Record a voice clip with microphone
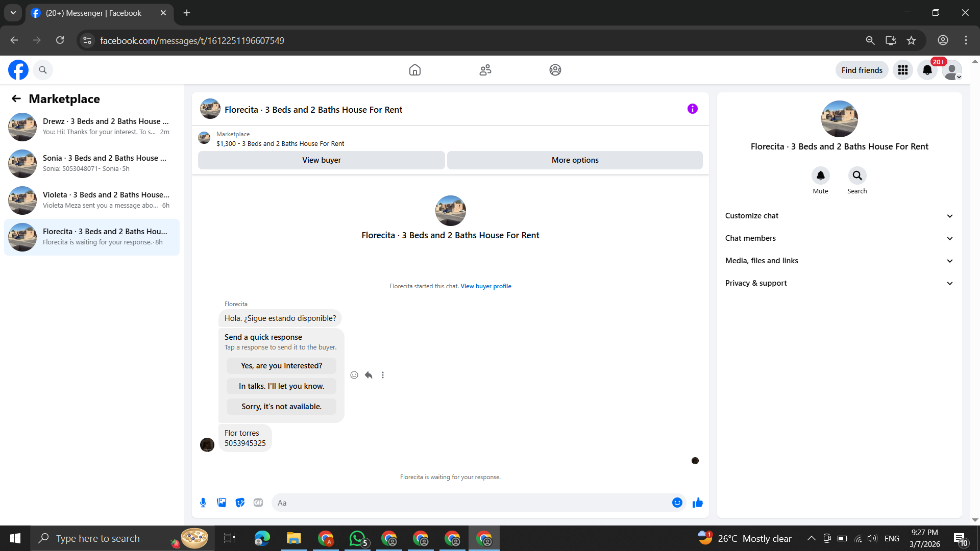 pos(203,503)
